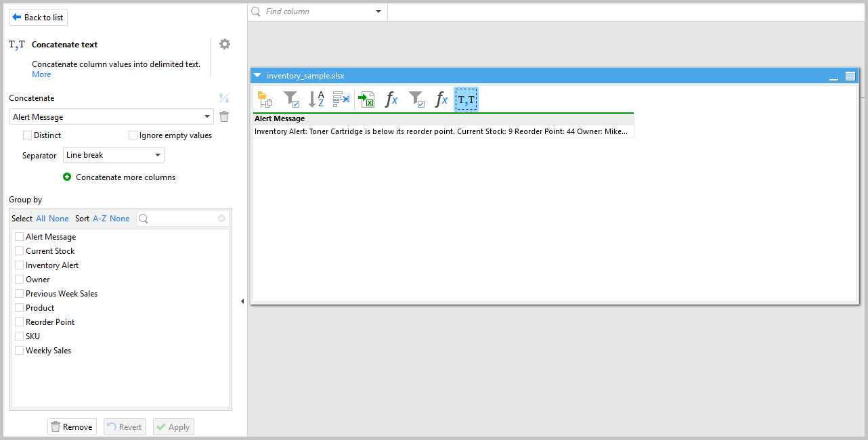The height and width of the screenshot is (440, 868).
Task: Check Current Stock in Group by list
Action: point(19,251)
